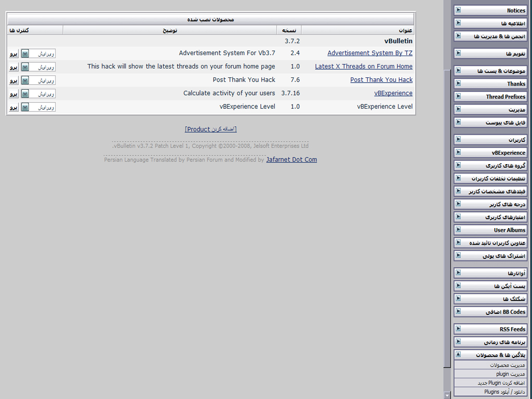Click the برو button for vBExperience Level row
Image resolution: width=532 pixels, height=399 pixels.
click(x=14, y=107)
